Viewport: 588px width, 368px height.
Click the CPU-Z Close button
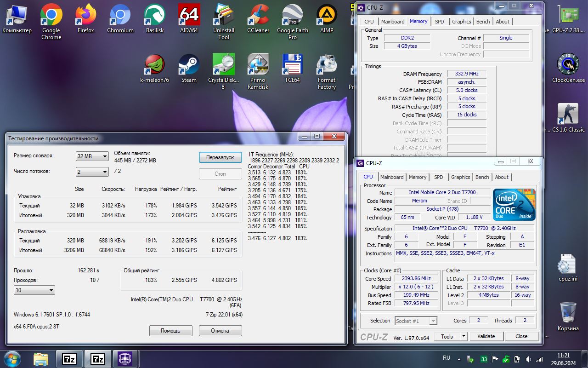(x=521, y=336)
